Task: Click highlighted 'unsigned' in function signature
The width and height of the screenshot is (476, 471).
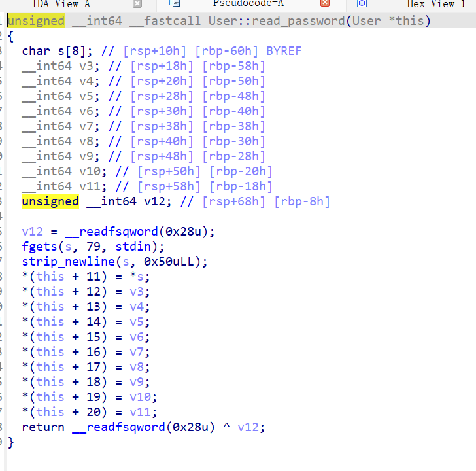Action: tap(36, 21)
